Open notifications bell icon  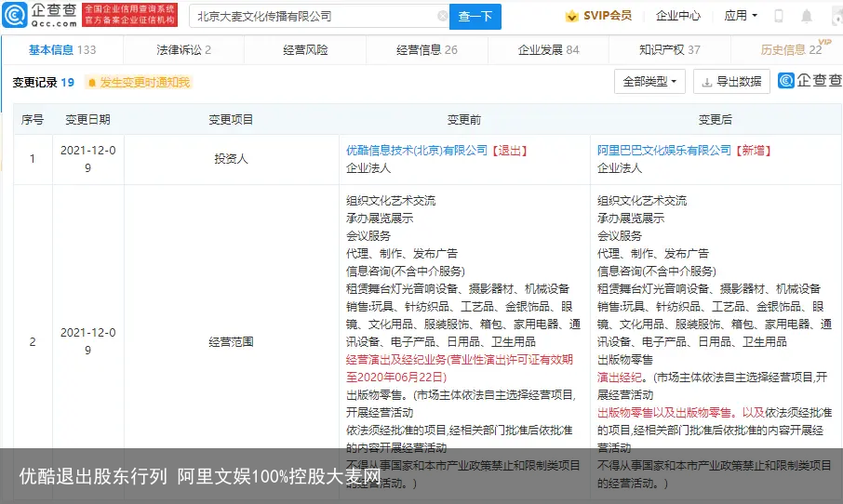[807, 16]
